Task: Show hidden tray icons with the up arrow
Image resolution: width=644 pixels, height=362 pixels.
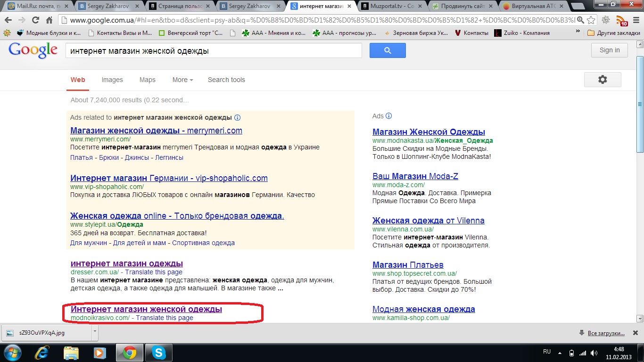Action: 561,353
